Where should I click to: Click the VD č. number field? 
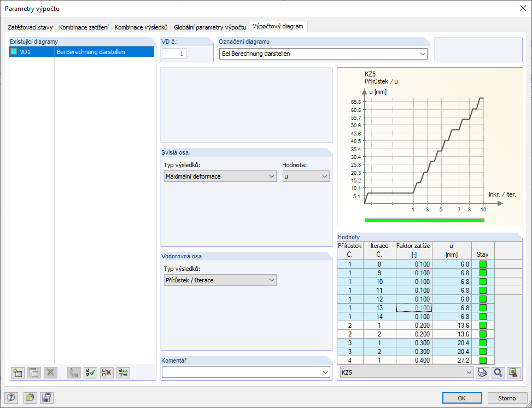(174, 54)
